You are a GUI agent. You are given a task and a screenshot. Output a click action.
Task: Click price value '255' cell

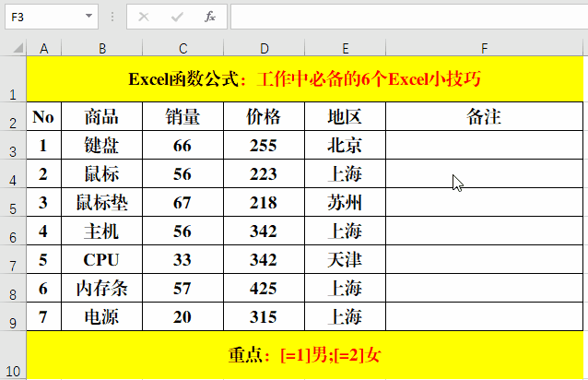265,145
